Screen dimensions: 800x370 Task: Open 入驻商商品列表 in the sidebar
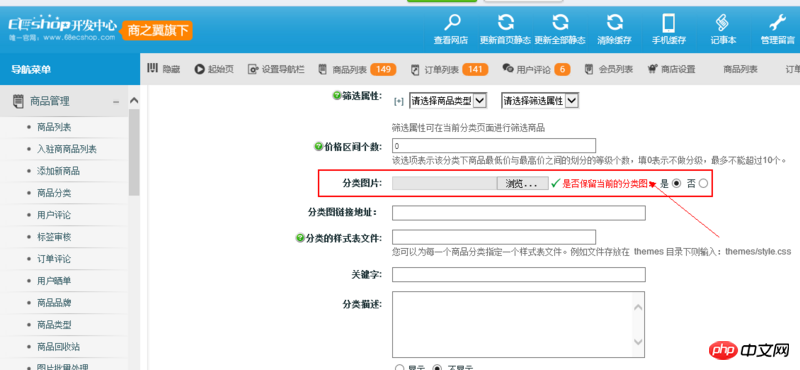coord(67,149)
